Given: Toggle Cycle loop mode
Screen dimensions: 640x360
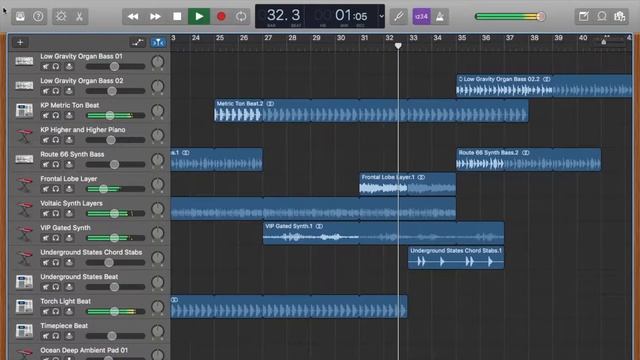Looking at the screenshot, I should tap(241, 16).
